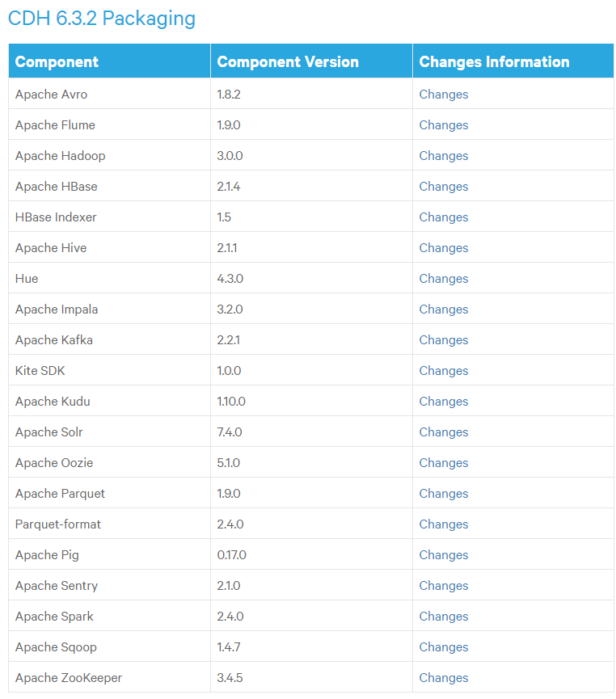
Task: Select the Apache Avro cell
Action: click(109, 94)
